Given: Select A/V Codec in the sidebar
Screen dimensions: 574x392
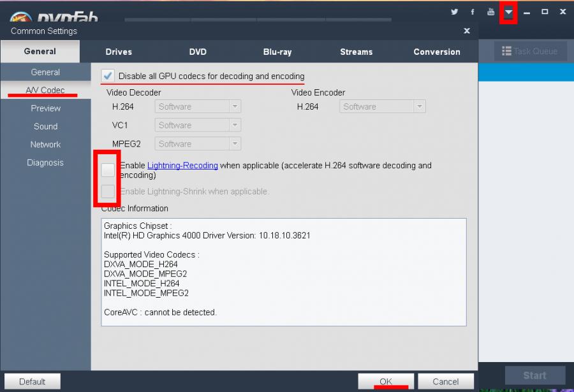Looking at the screenshot, I should pyautogui.click(x=45, y=90).
